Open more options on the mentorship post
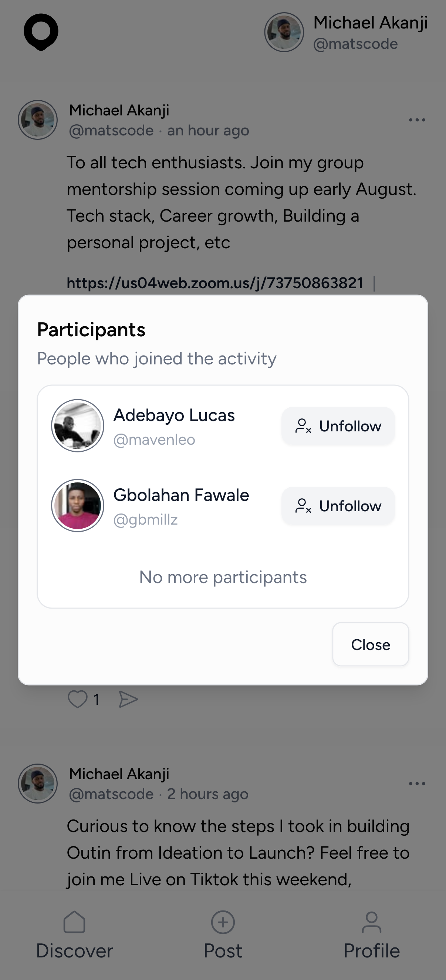This screenshot has width=446, height=980. pos(417,120)
